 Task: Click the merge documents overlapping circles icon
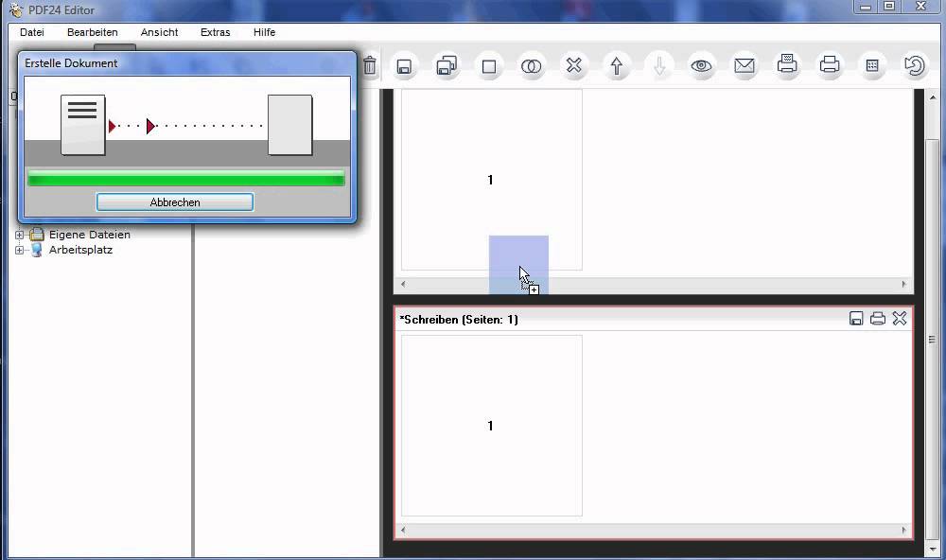pos(531,66)
